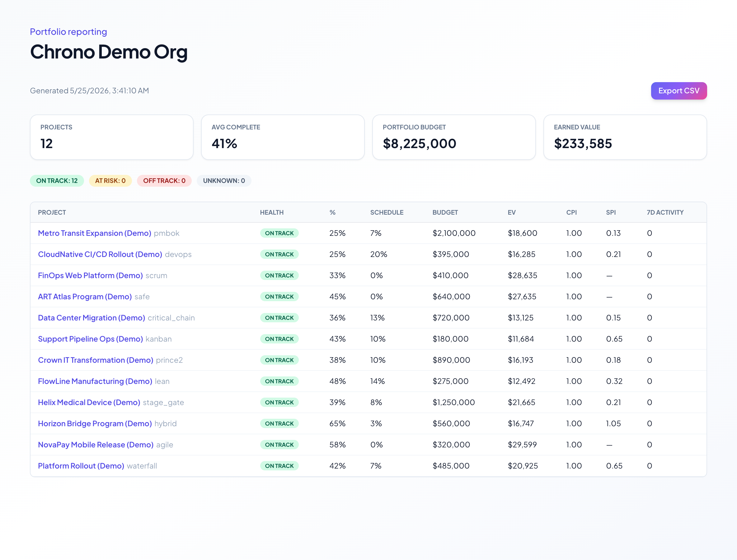Click the Generated 5/25/2026 timestamp text
Viewport: 737px width, 560px height.
89,91
